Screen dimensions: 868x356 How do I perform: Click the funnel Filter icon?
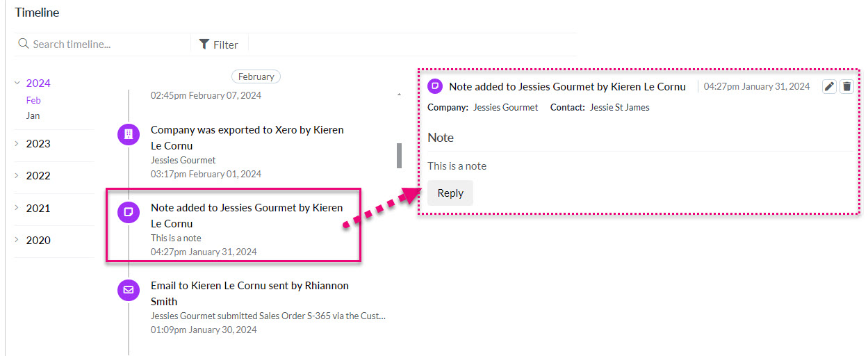coord(204,44)
